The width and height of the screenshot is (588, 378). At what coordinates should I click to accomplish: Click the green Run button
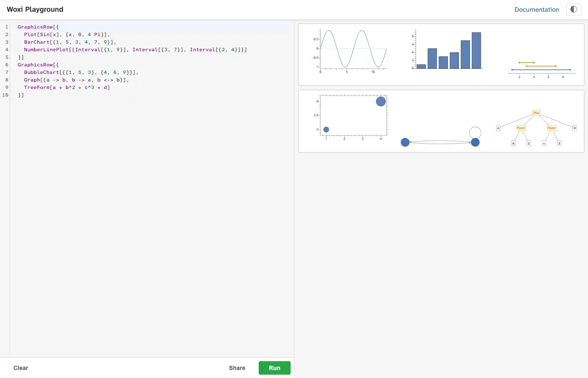[275, 368]
